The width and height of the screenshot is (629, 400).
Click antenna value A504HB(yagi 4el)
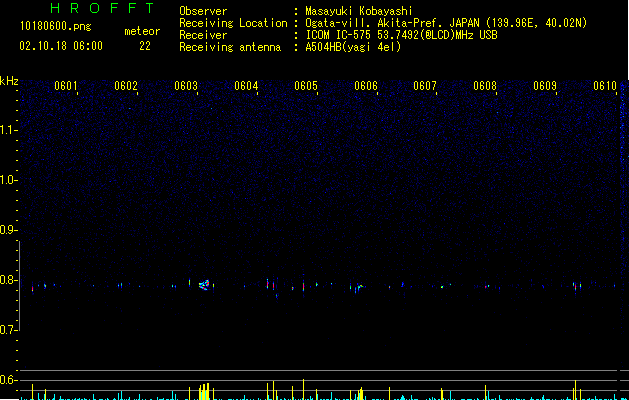click(353, 47)
